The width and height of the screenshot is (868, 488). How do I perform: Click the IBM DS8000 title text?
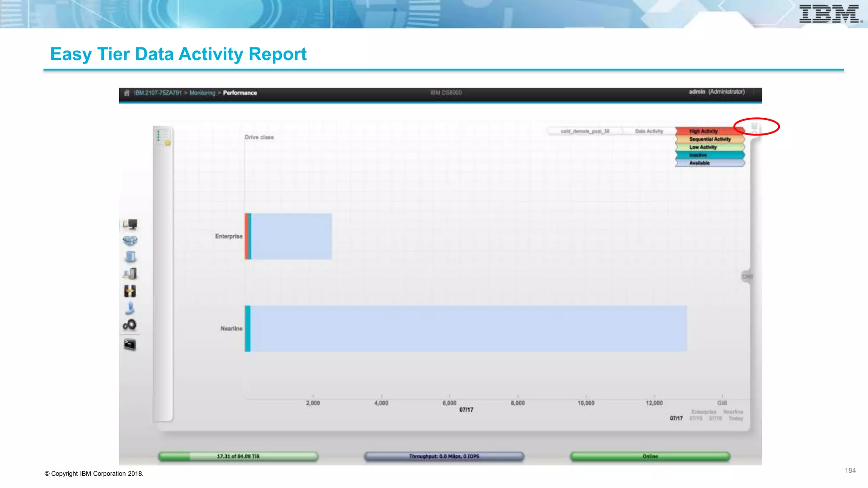(x=446, y=93)
